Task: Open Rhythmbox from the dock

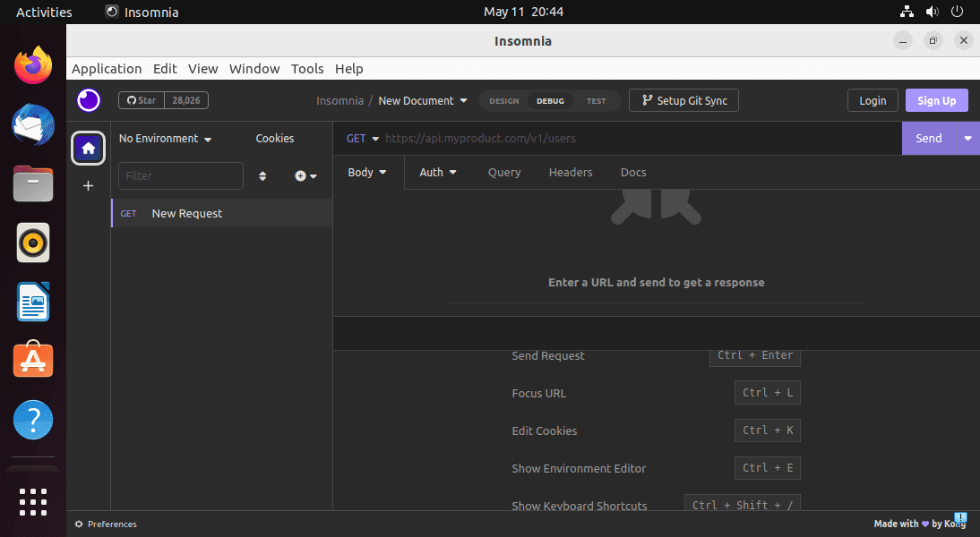Action: click(x=33, y=243)
